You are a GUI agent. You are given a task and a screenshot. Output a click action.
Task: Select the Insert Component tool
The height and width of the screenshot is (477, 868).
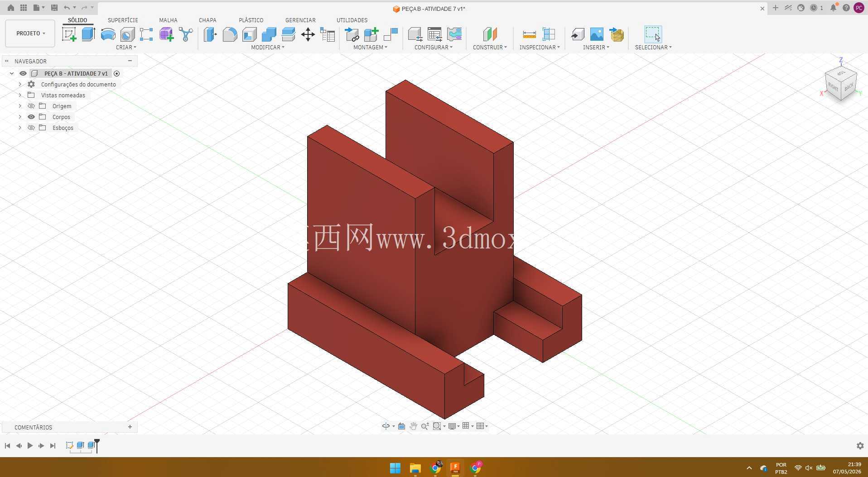pyautogui.click(x=352, y=34)
